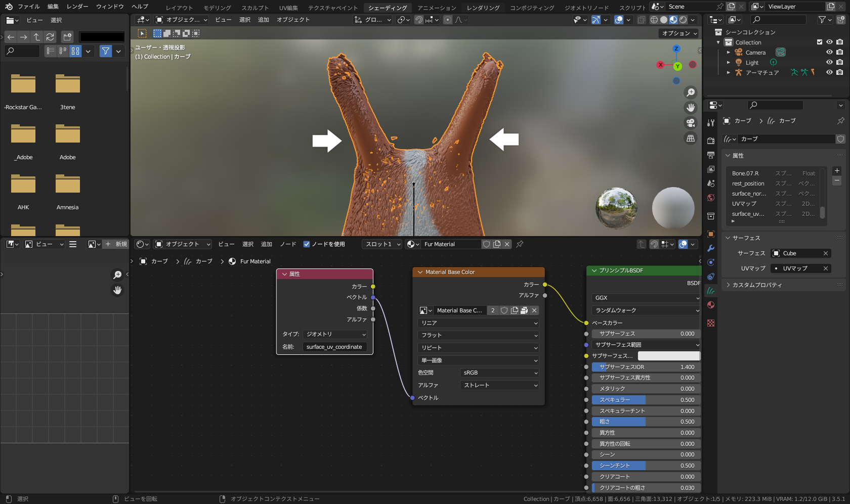Screen dimensions: 850x504
Task: Hide Camera in viewport via eye icon
Action: click(829, 53)
